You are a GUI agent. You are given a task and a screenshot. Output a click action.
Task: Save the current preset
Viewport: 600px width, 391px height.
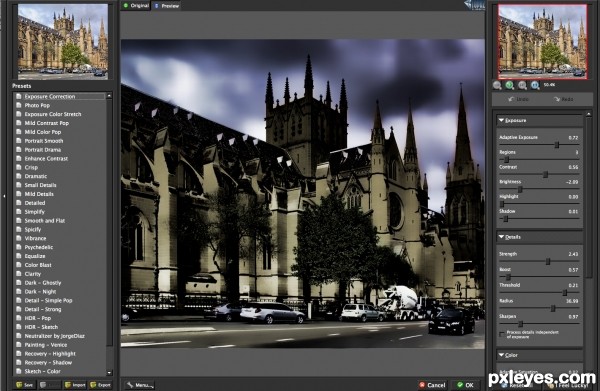pos(24,385)
